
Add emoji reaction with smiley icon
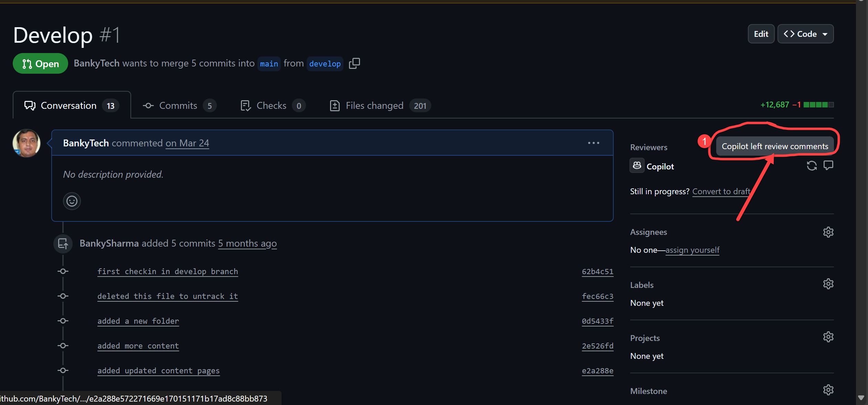click(x=72, y=201)
